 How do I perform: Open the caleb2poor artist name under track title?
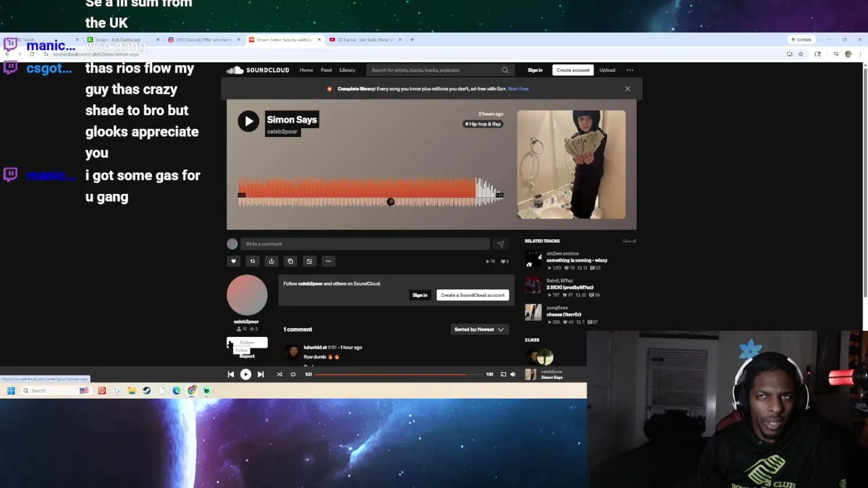tap(282, 131)
